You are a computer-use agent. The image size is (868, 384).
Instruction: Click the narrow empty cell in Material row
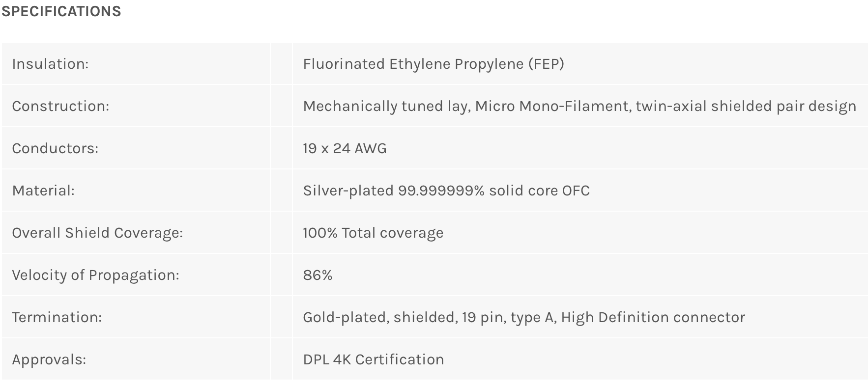pos(281,191)
